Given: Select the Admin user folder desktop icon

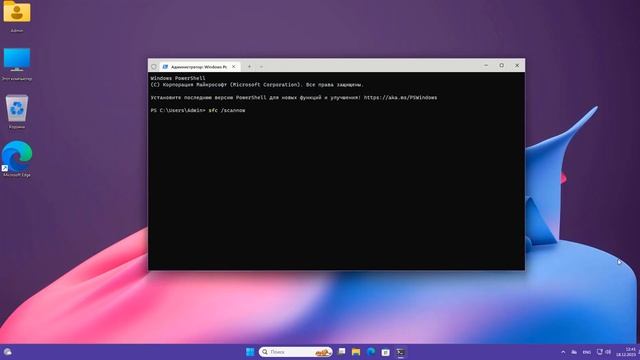Looking at the screenshot, I should (17, 16).
